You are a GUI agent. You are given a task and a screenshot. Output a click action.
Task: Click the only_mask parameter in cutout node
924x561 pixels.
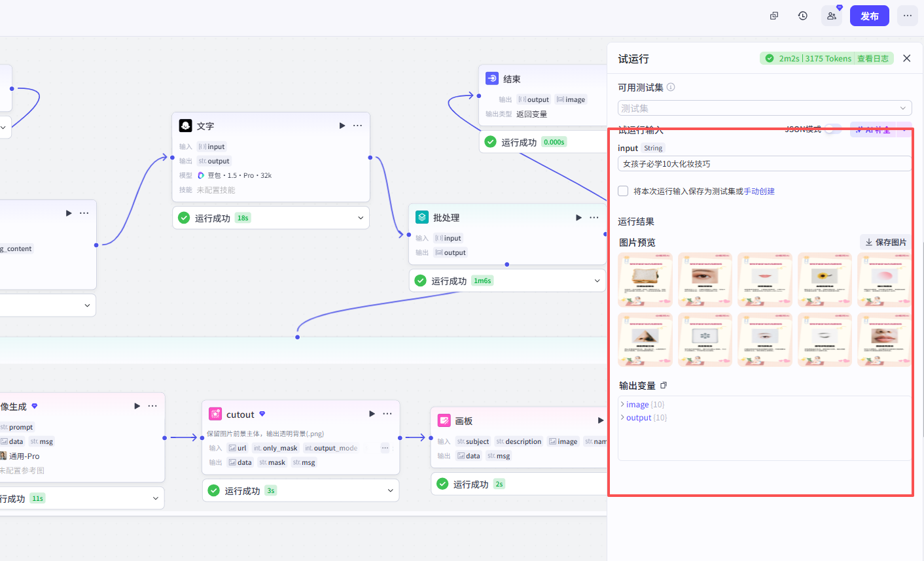[x=275, y=448]
